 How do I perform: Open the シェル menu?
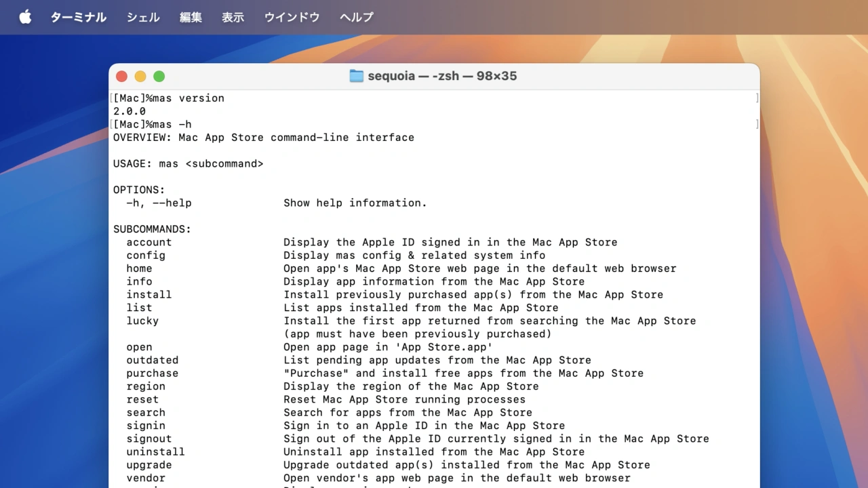[143, 17]
